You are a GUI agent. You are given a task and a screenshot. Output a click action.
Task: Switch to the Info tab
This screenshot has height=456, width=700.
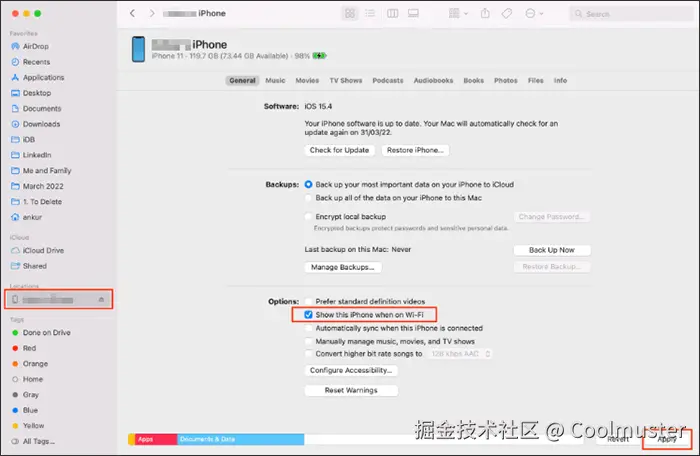coord(560,81)
